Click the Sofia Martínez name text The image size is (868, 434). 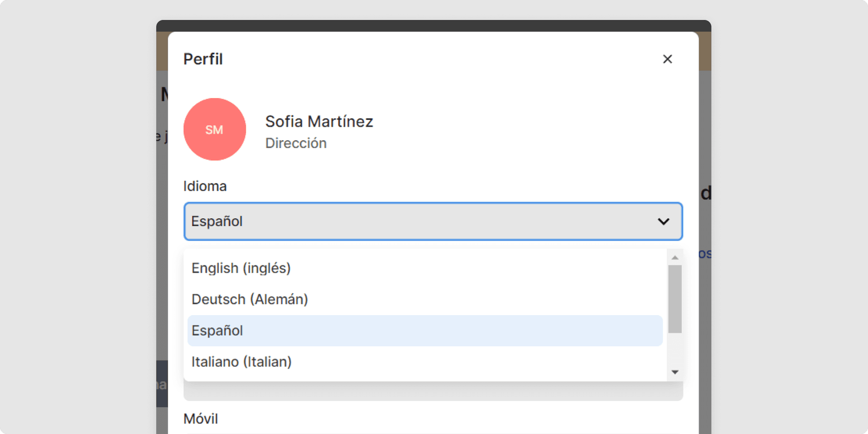coord(319,122)
